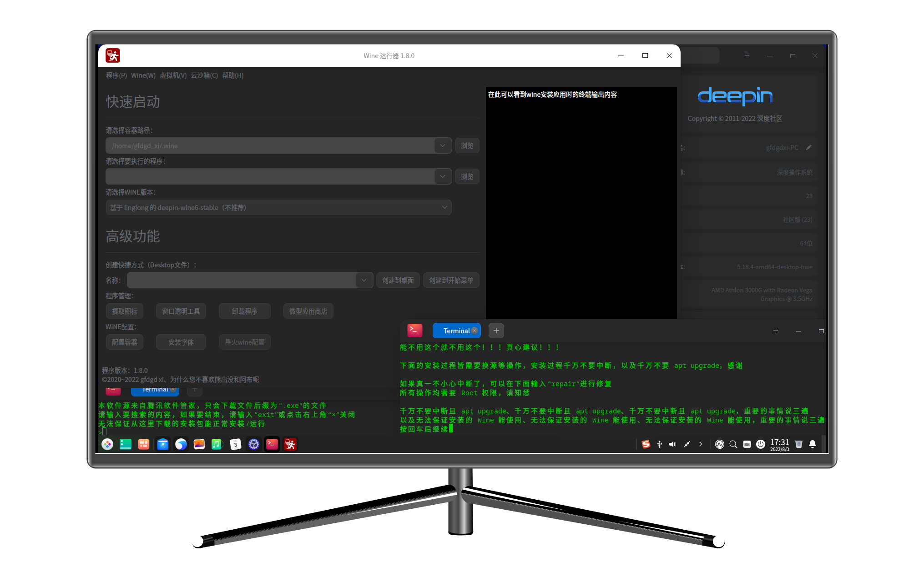This screenshot has width=924, height=577.
Task: Click 创建到开始菜单 button
Action: pos(451,280)
